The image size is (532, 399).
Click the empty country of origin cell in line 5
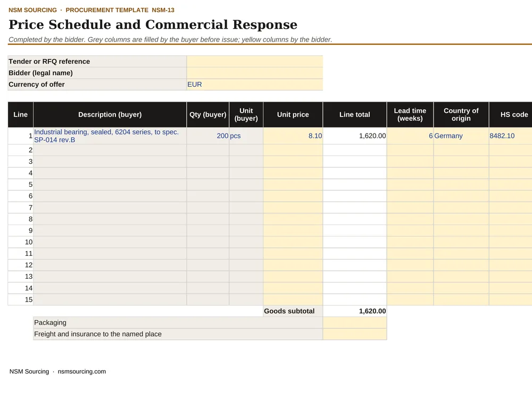(461, 185)
